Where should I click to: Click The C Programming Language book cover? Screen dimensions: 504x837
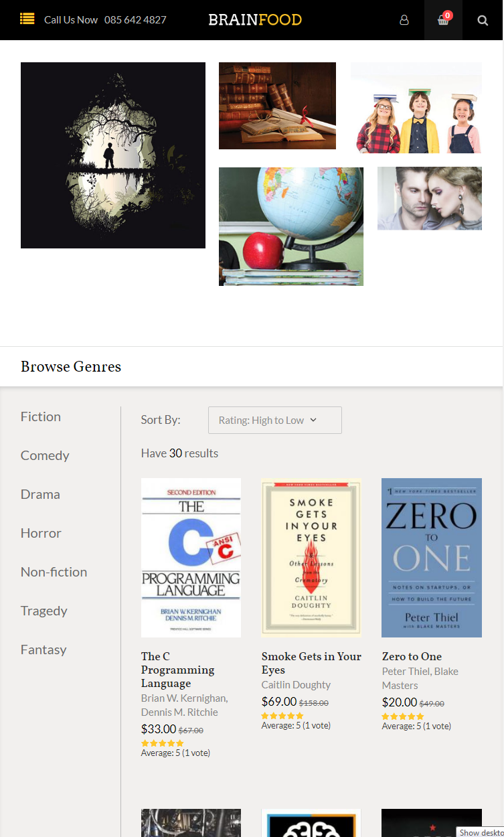pyautogui.click(x=191, y=557)
